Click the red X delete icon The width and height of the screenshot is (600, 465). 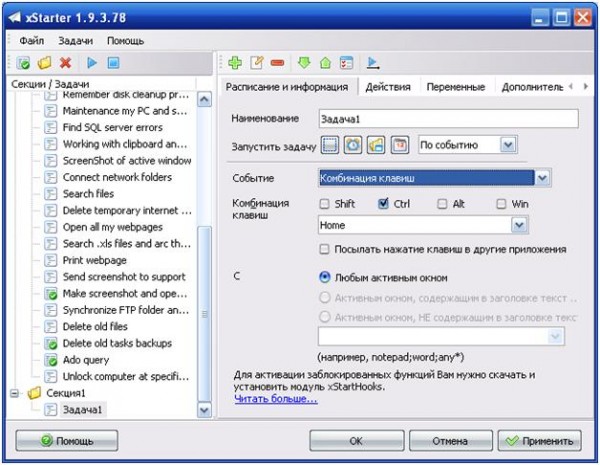(x=66, y=62)
